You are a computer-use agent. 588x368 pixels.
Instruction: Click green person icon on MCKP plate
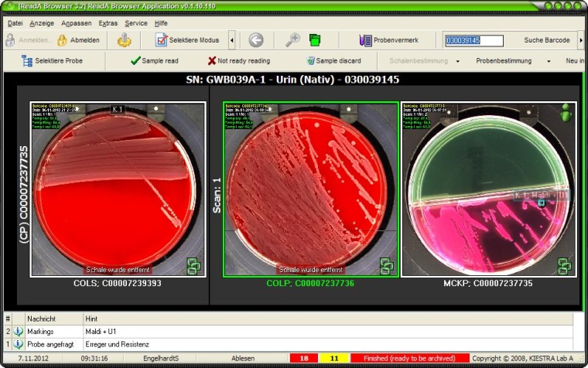[x=566, y=113]
